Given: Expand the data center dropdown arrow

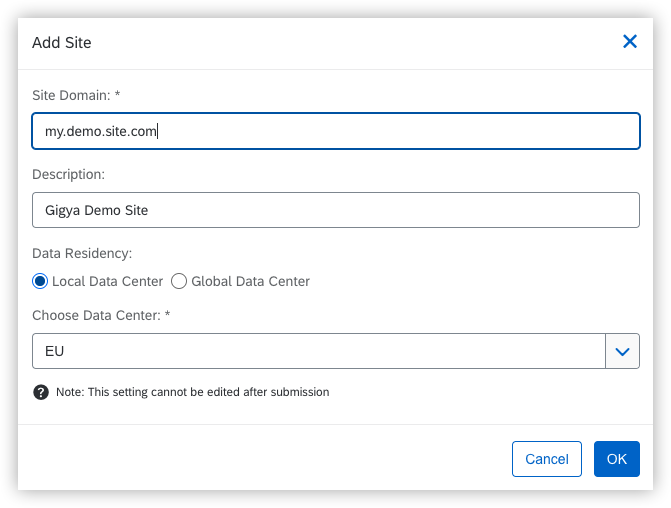Looking at the screenshot, I should point(622,351).
